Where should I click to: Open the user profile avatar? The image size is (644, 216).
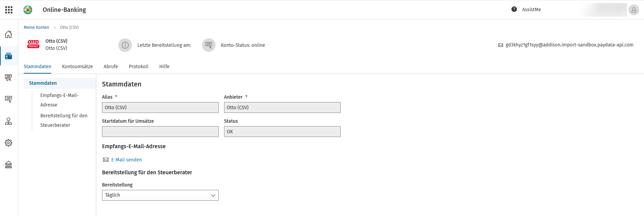tap(633, 10)
